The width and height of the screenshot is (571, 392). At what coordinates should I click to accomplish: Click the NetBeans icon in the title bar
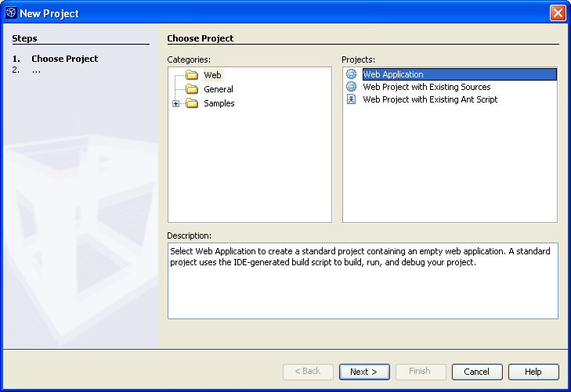pyautogui.click(x=11, y=13)
